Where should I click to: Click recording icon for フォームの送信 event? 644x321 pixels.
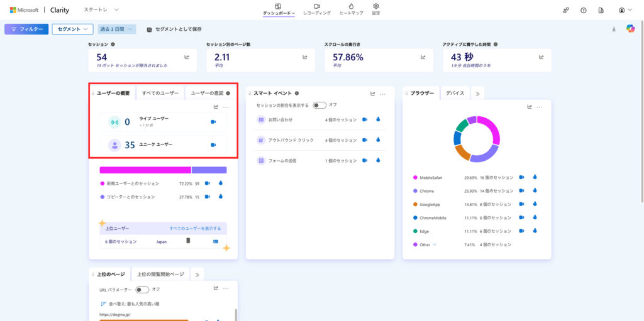pos(365,160)
